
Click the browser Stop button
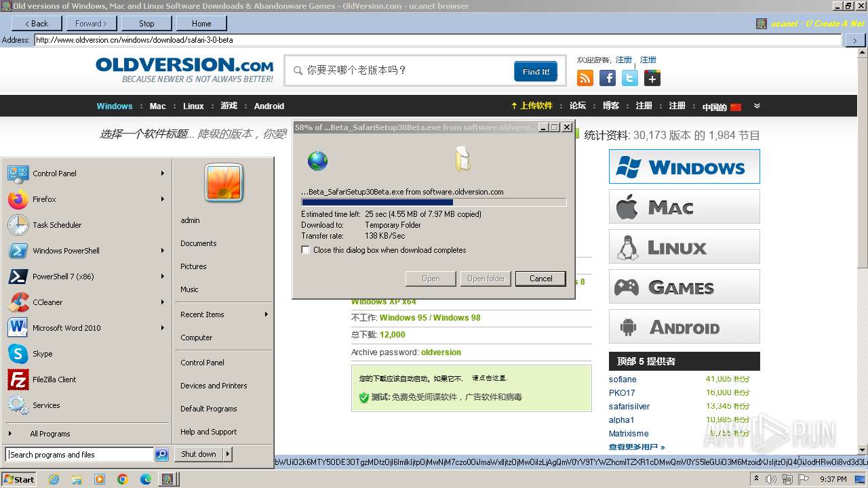click(x=146, y=23)
